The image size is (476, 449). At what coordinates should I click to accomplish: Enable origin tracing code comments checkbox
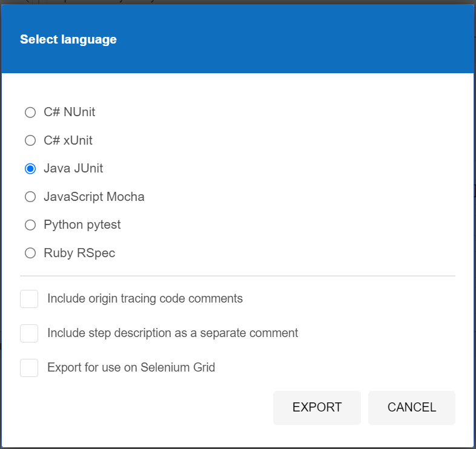pyautogui.click(x=29, y=299)
